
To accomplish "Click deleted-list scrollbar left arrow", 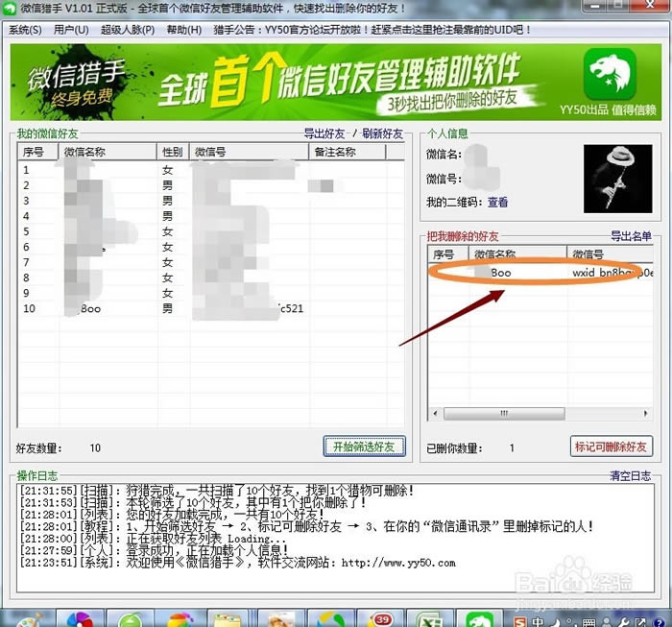I will tap(436, 414).
